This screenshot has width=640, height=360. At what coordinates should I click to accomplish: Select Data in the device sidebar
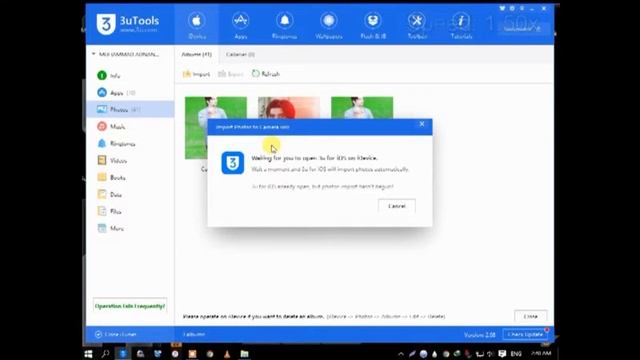[x=131, y=194]
